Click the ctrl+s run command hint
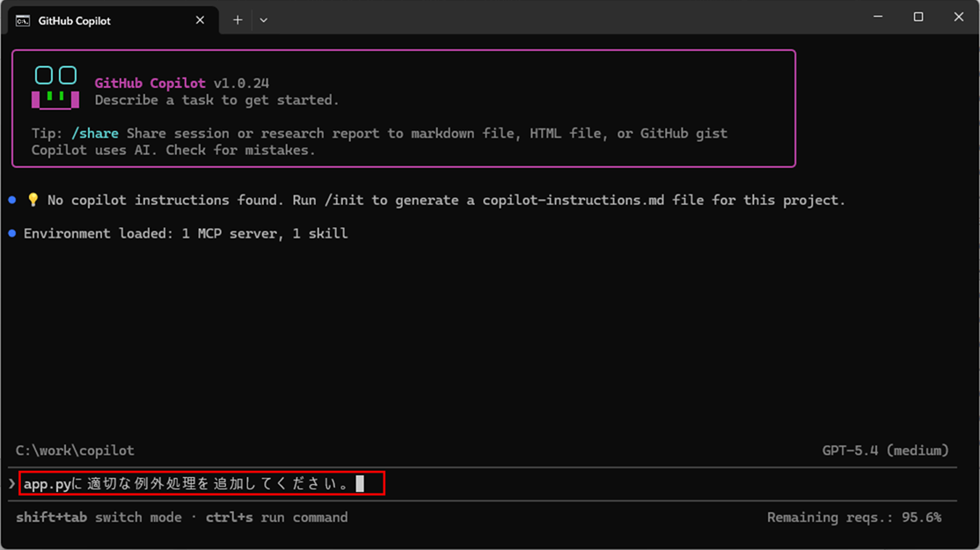 (x=276, y=517)
